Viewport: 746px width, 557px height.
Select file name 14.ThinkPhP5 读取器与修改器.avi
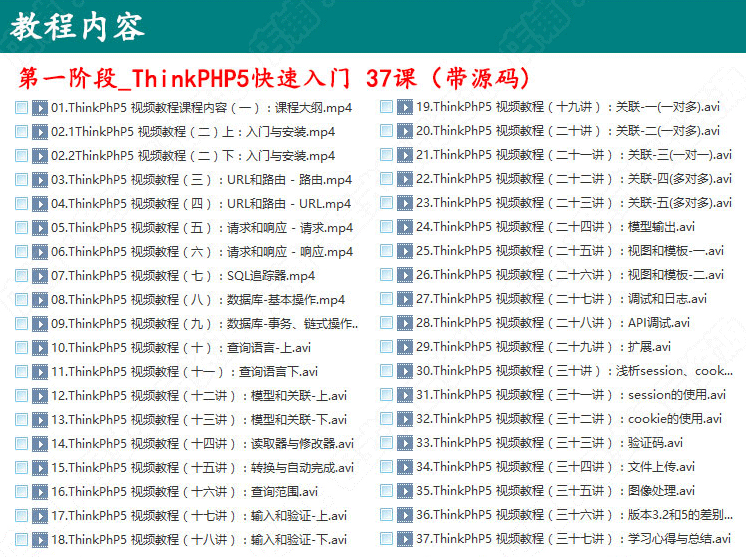click(202, 444)
